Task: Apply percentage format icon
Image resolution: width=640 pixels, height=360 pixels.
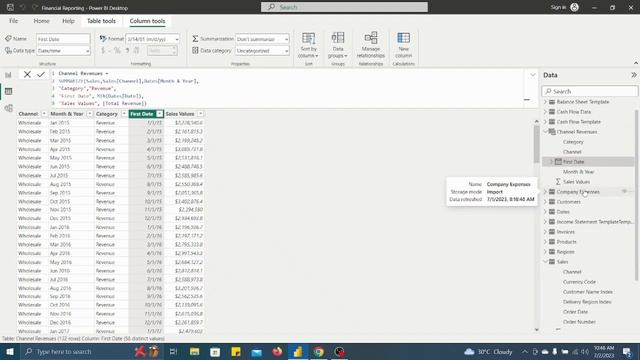Action: tap(117, 51)
